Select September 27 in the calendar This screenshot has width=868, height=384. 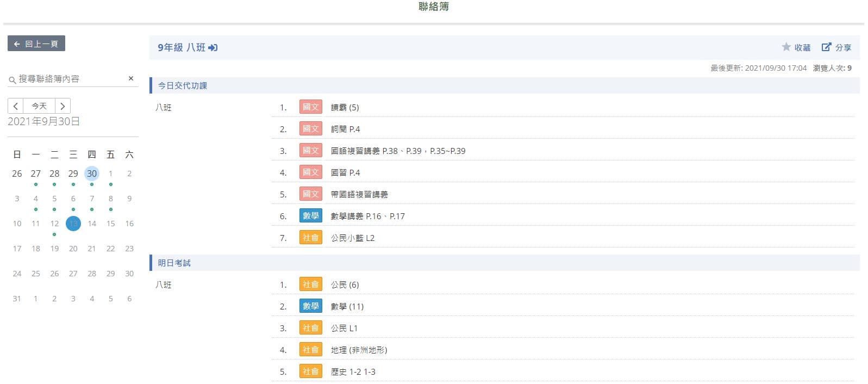point(36,174)
